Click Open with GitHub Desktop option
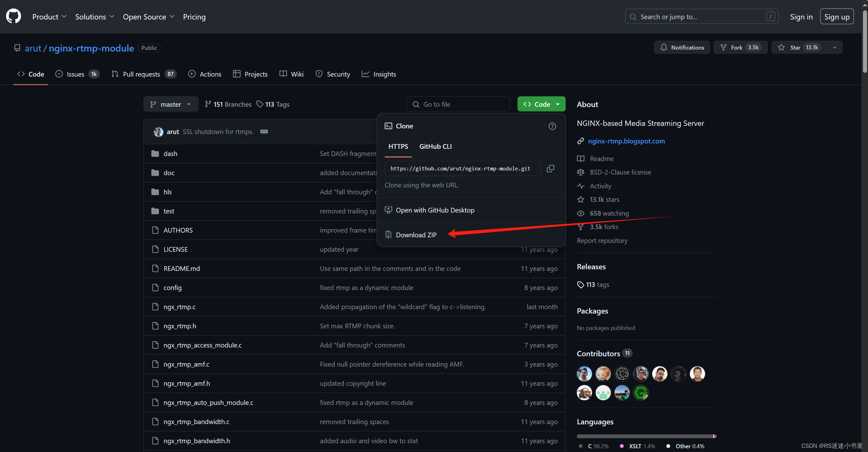The width and height of the screenshot is (868, 452). tap(435, 209)
